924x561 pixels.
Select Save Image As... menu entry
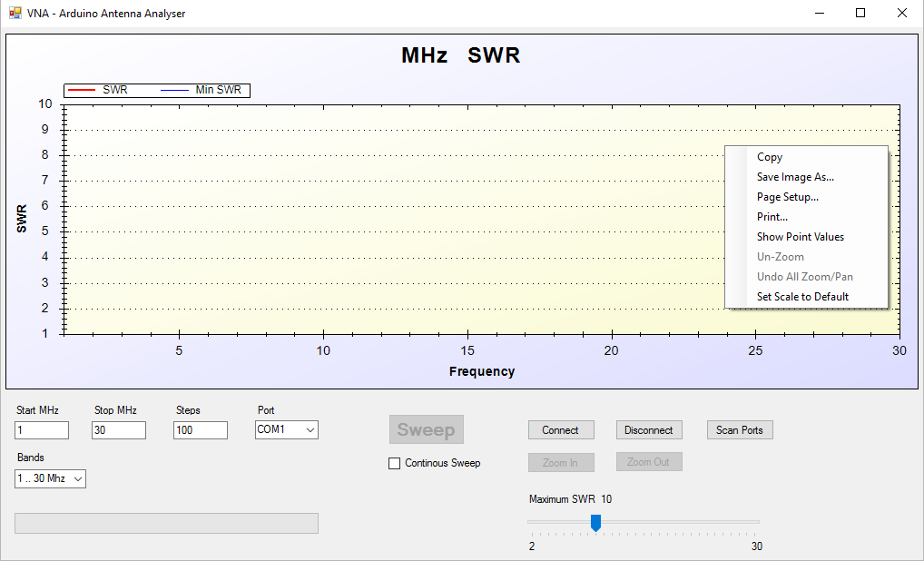pyautogui.click(x=806, y=177)
